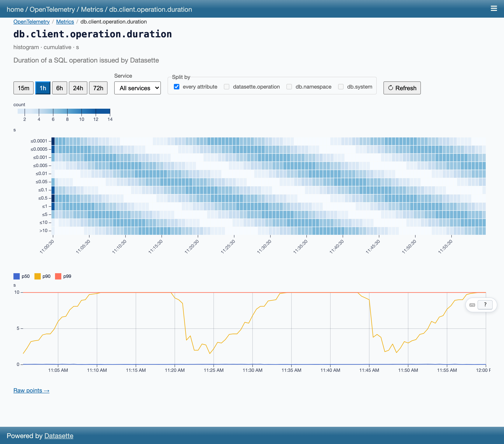Viewport: 504px width, 444px height.
Task: Select the 72h time range
Action: point(98,88)
